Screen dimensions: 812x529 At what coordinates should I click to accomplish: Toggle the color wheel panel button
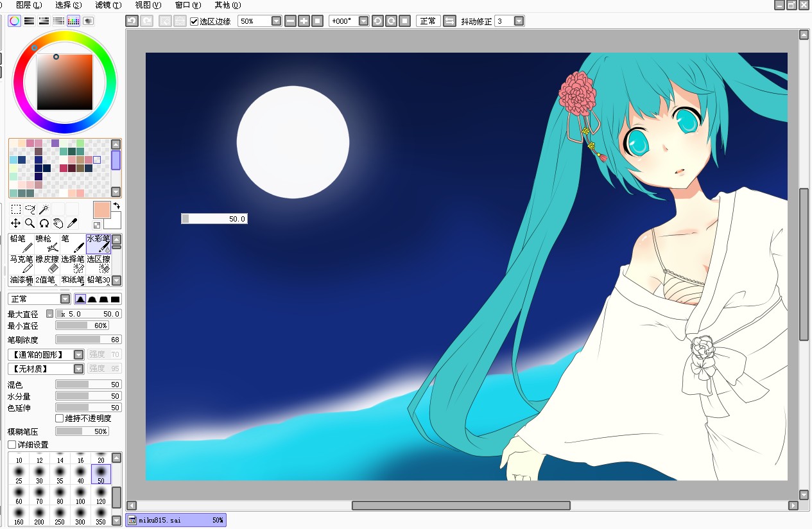pos(14,21)
